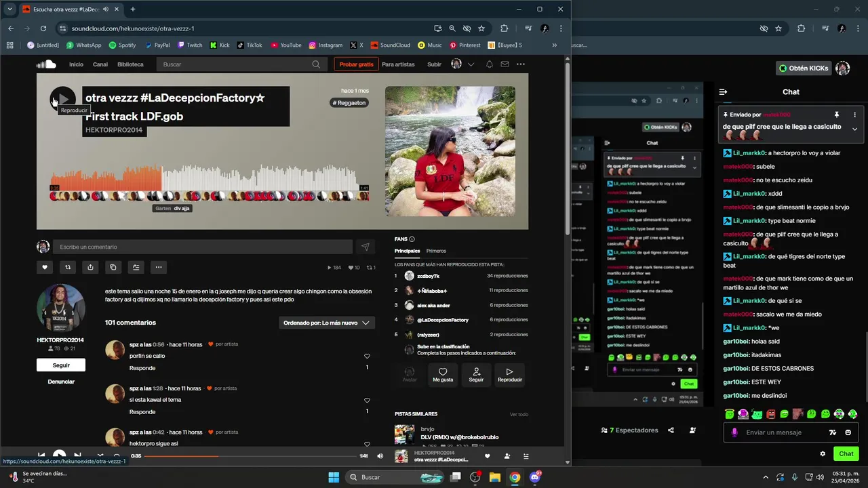Reload the SoundCloud page

pyautogui.click(x=43, y=28)
